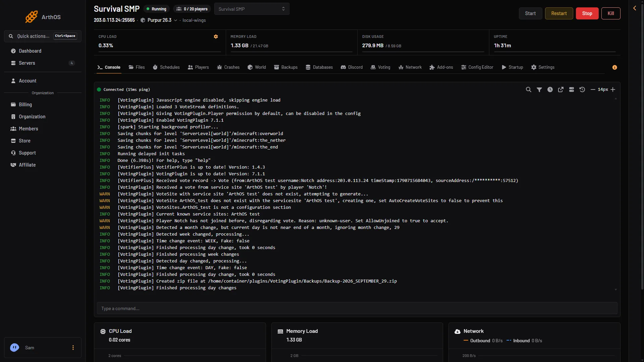This screenshot has width=644, height=362.
Task: Click the server stack icon in the console toolbar
Action: click(571, 89)
